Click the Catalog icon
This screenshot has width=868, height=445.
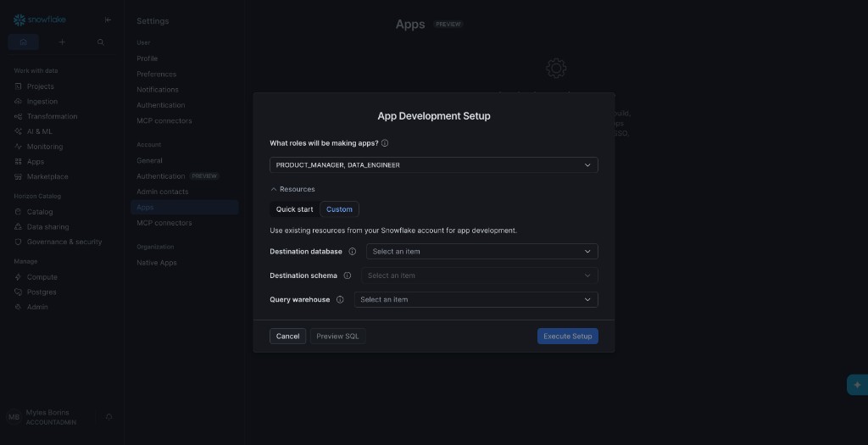coord(19,212)
